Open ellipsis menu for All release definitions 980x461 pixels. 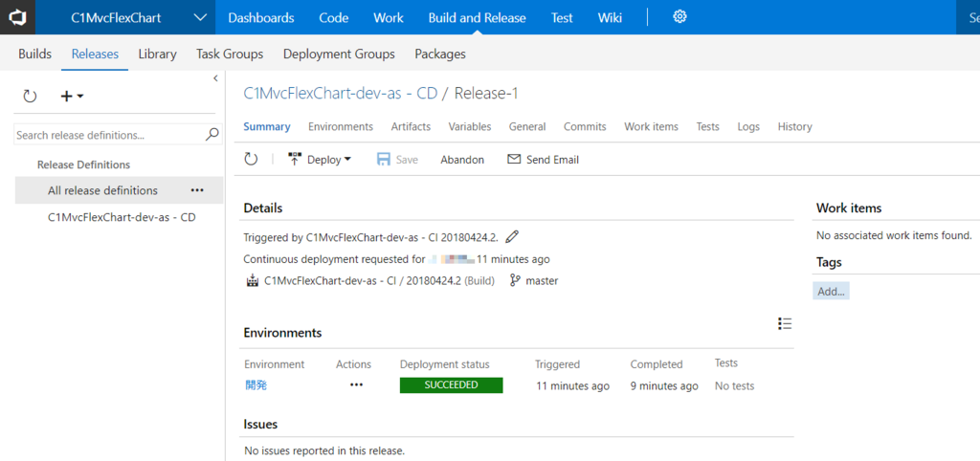[197, 190]
